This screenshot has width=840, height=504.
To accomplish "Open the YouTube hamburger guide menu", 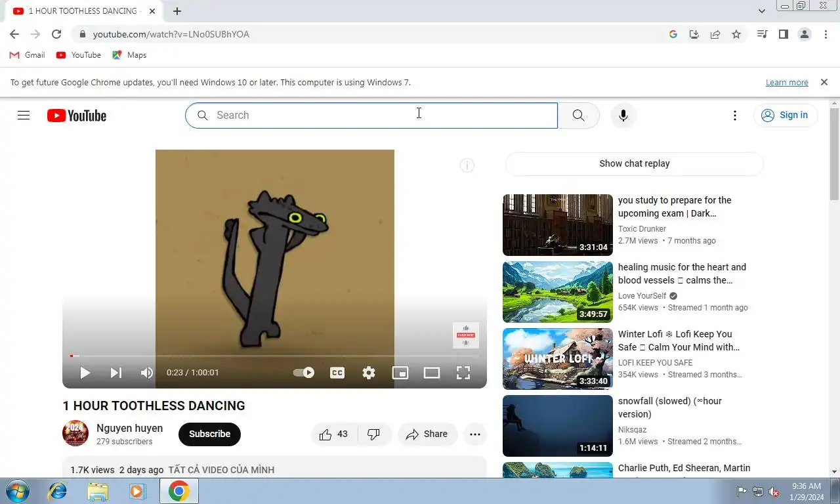I will 24,115.
